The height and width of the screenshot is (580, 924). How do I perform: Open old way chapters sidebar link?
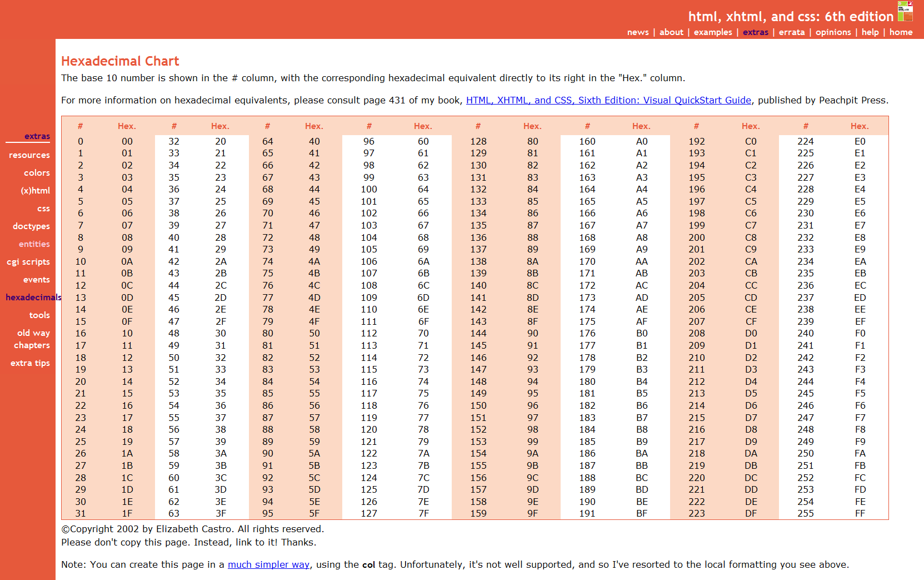click(x=32, y=339)
